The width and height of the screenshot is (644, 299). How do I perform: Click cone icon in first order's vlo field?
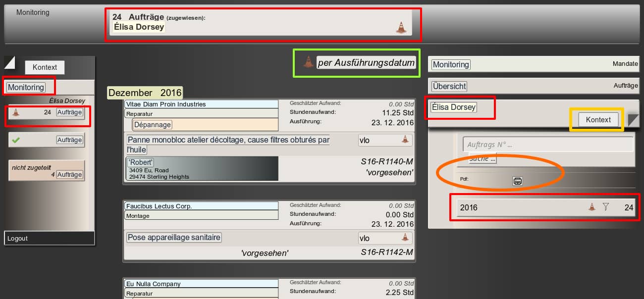tap(405, 140)
